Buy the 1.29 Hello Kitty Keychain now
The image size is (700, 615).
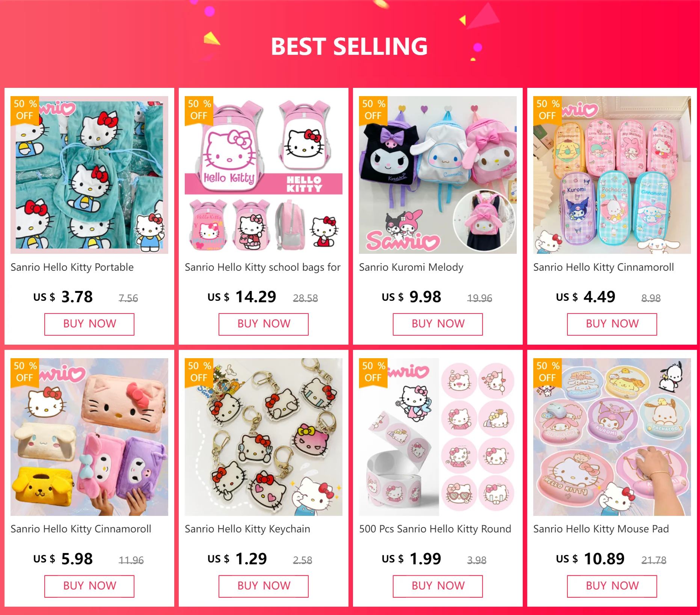(x=264, y=586)
